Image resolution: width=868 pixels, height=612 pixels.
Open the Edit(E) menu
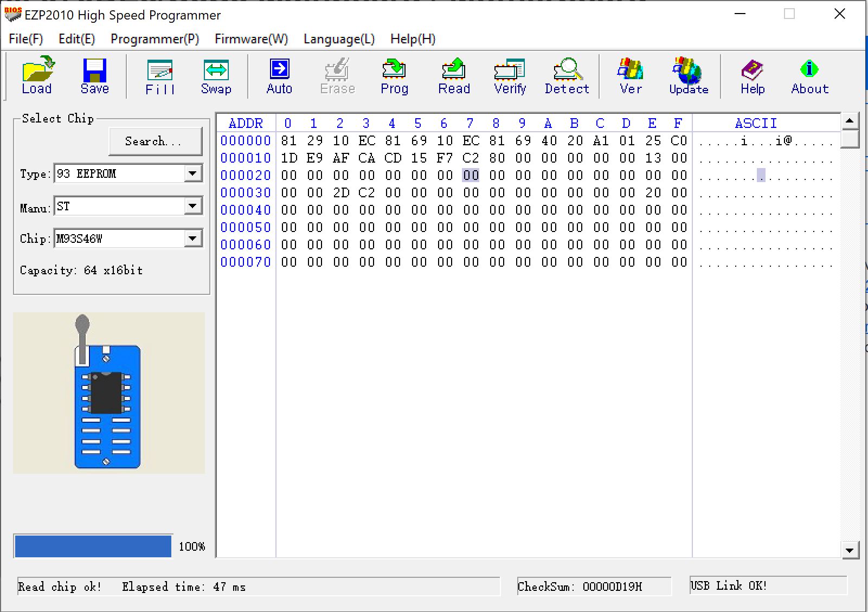tap(76, 39)
